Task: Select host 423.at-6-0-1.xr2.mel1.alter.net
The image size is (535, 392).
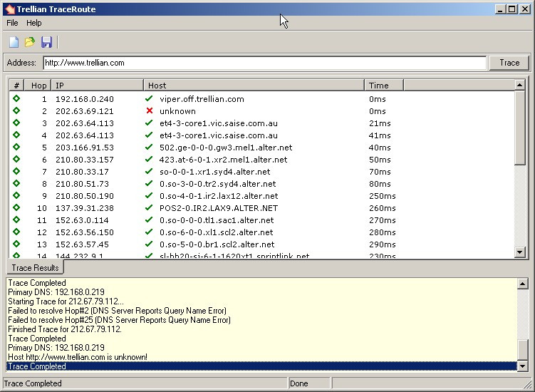Action: 223,160
